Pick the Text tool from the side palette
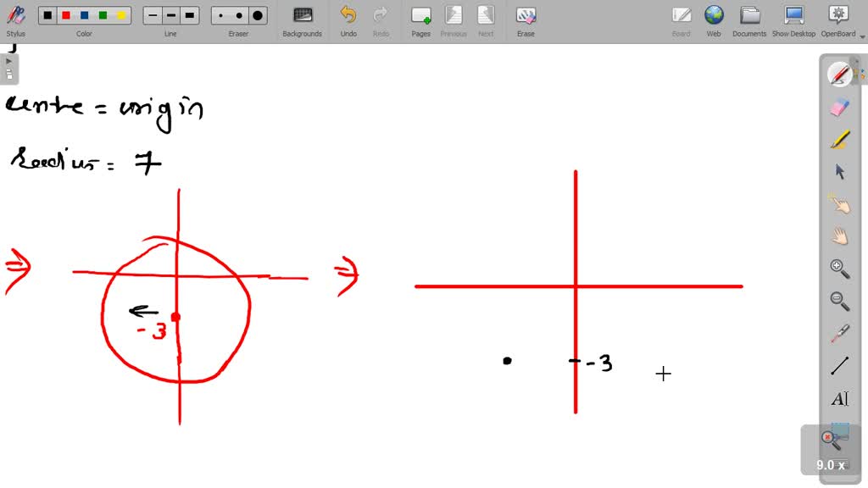 (839, 398)
